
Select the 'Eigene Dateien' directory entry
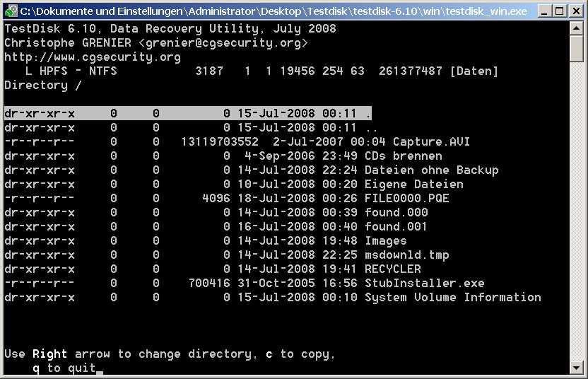pyautogui.click(x=234, y=185)
